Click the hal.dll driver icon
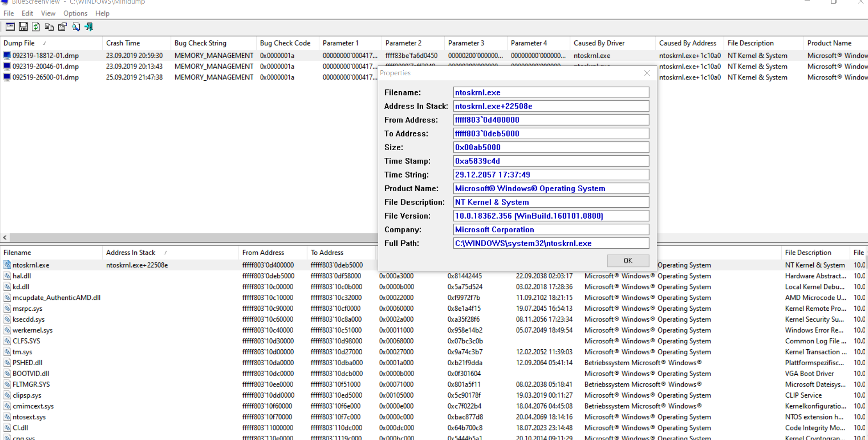 point(7,276)
